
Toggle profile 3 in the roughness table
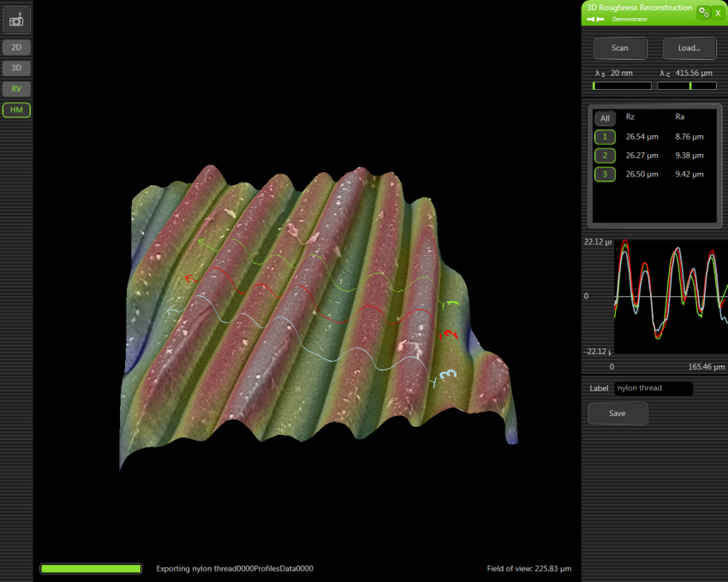pos(605,175)
